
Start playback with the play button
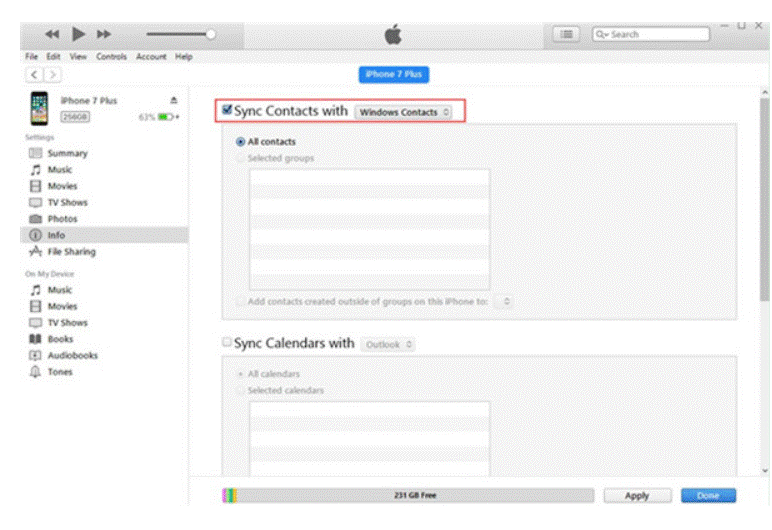[x=78, y=34]
